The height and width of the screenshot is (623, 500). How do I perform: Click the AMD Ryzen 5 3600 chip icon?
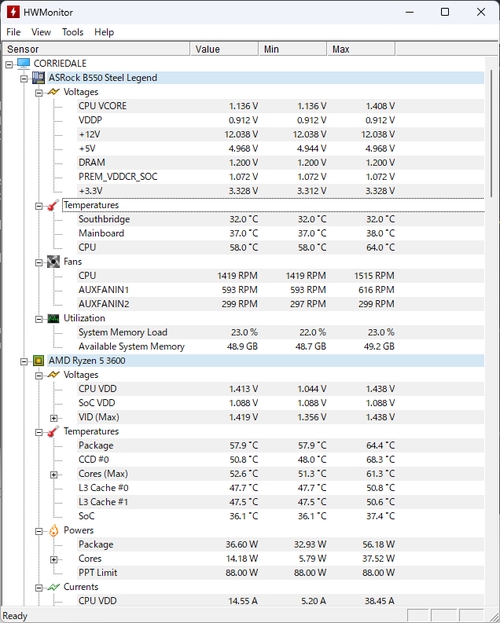click(x=39, y=361)
